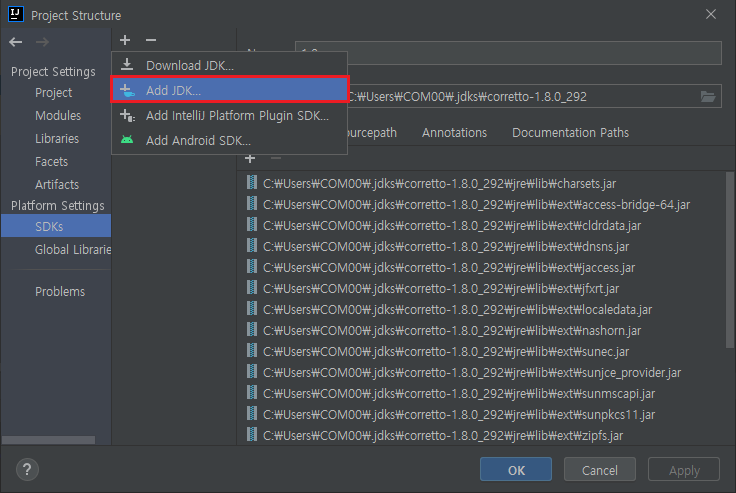Screen dimensions: 736x493
Task: Switch to the Annotations tab
Action: pyautogui.click(x=454, y=133)
